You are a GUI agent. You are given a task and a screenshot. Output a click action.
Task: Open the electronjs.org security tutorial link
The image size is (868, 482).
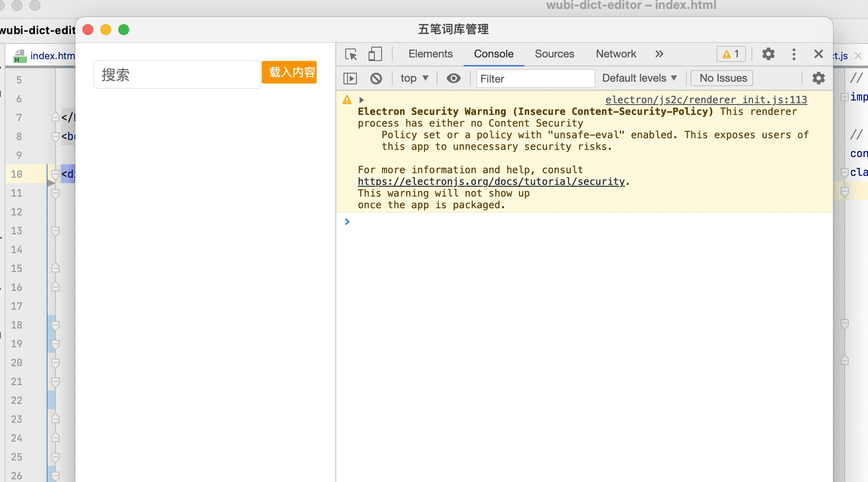coord(491,182)
